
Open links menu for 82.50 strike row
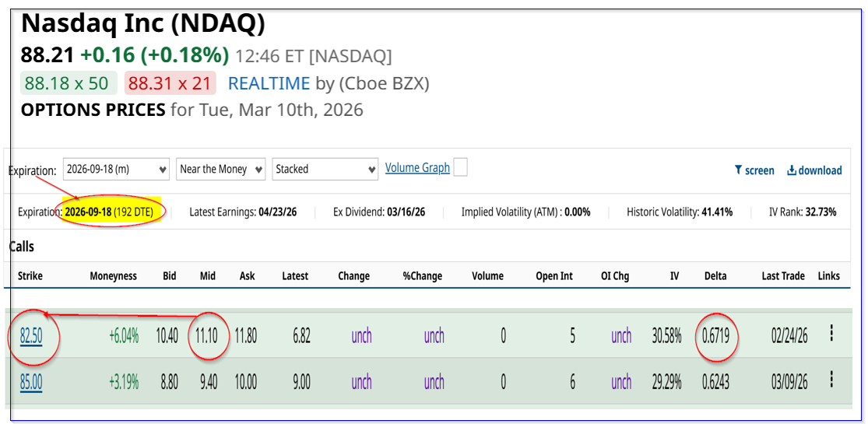(831, 333)
